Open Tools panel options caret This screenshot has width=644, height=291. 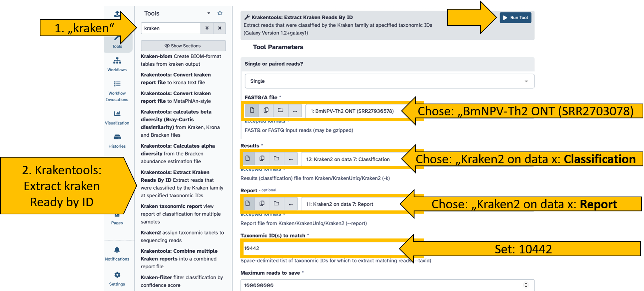[x=209, y=13]
